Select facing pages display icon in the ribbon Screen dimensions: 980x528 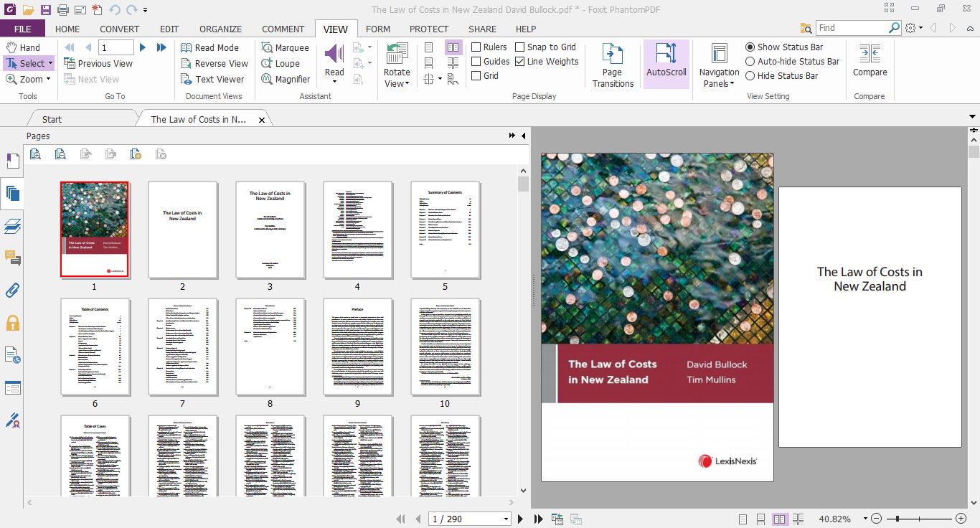tap(453, 47)
